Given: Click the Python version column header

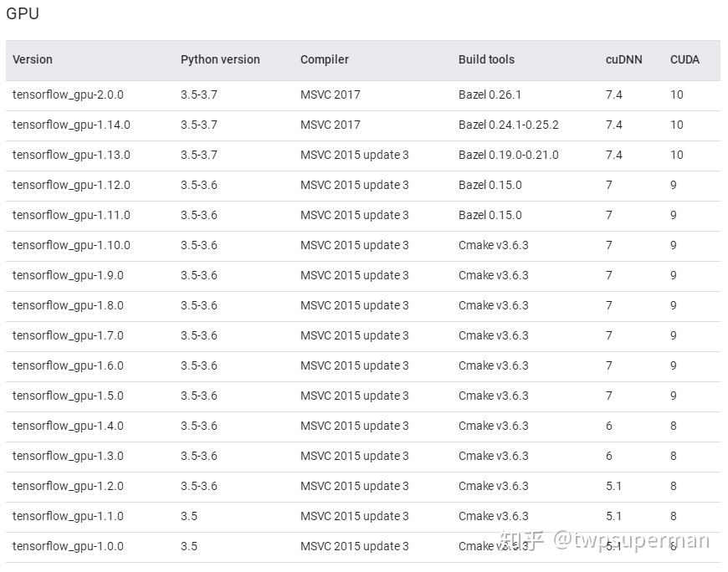Looking at the screenshot, I should pos(220,59).
